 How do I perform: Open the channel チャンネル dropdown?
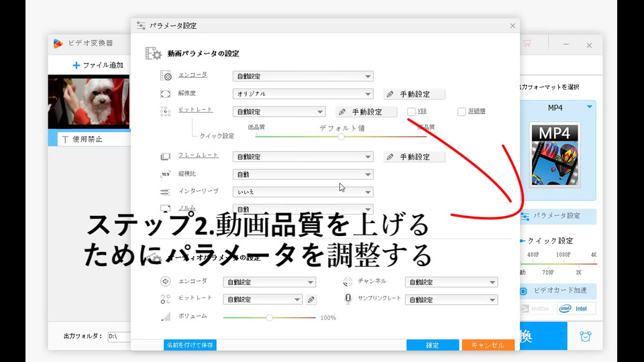click(x=451, y=282)
